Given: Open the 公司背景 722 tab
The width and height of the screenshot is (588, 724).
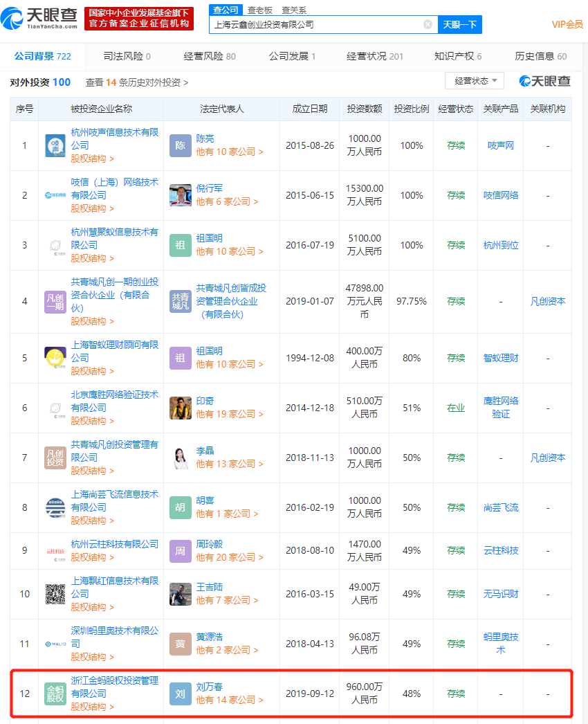Looking at the screenshot, I should coord(42,56).
